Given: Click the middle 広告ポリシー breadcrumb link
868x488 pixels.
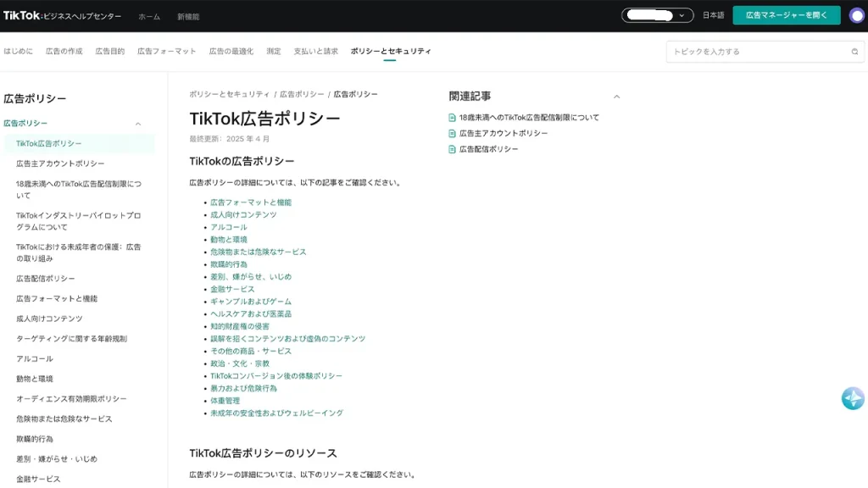Looking at the screenshot, I should (302, 95).
